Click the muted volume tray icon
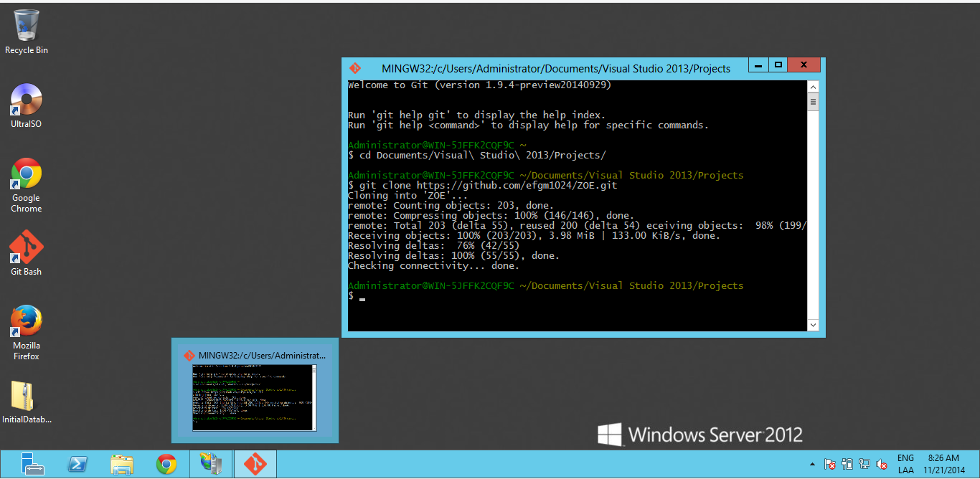Image resolution: width=980 pixels, height=479 pixels. (882, 464)
